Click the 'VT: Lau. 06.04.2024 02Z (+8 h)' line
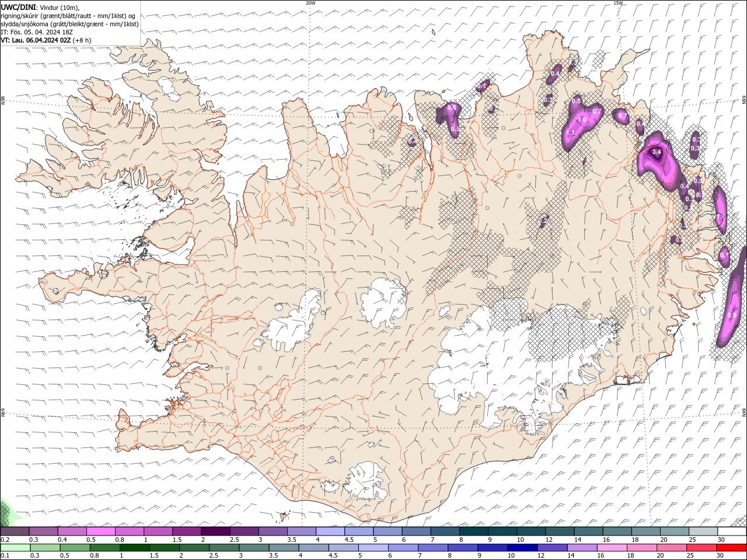The width and height of the screenshot is (747, 560). click(x=46, y=40)
